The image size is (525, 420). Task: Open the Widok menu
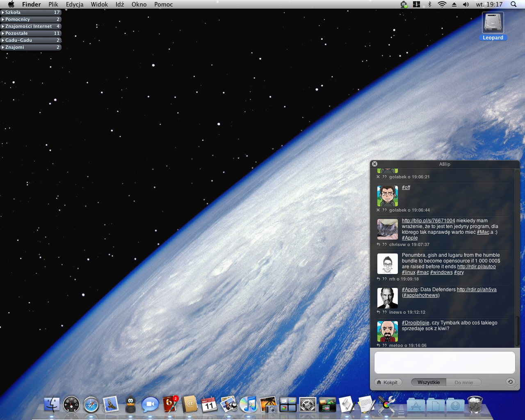[x=99, y=5]
